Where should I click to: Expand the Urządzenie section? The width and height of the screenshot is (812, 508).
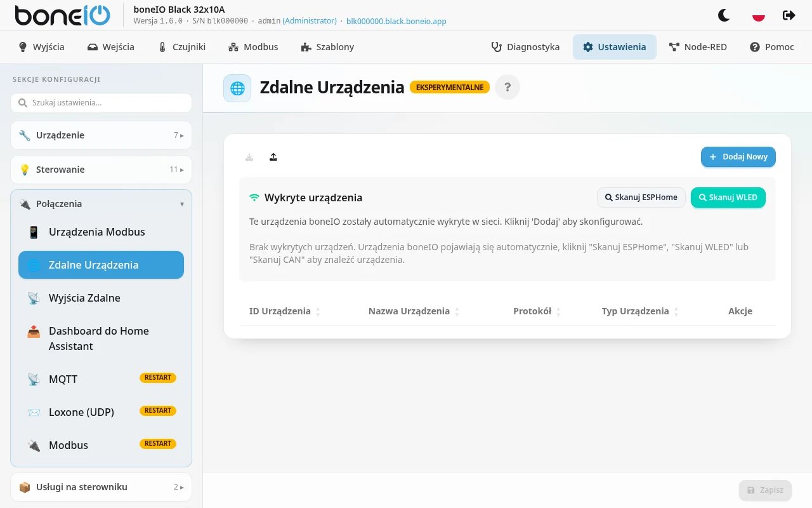click(x=101, y=135)
